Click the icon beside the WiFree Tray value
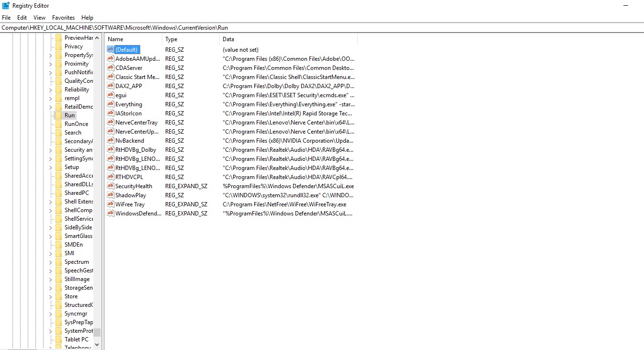Screen dimensions: 644x350 click(111, 204)
